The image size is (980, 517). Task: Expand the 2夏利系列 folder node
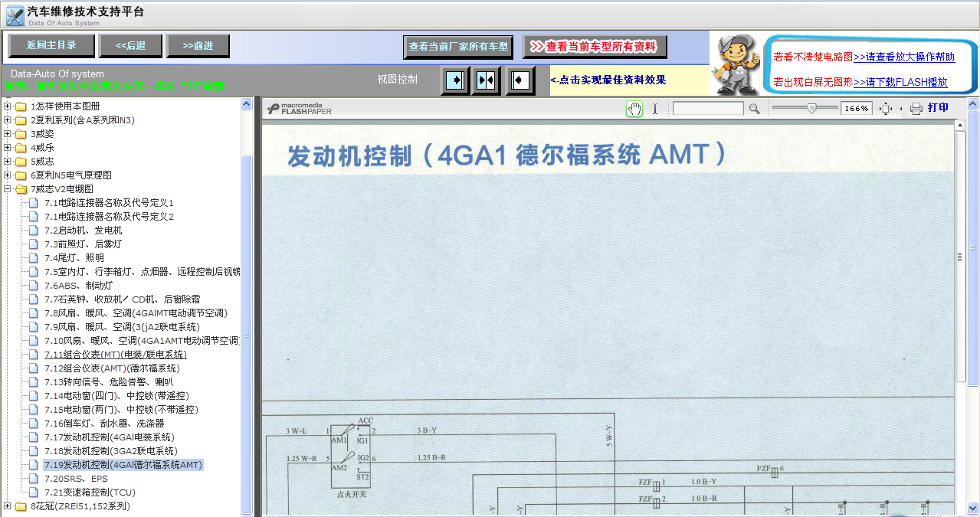click(x=8, y=120)
